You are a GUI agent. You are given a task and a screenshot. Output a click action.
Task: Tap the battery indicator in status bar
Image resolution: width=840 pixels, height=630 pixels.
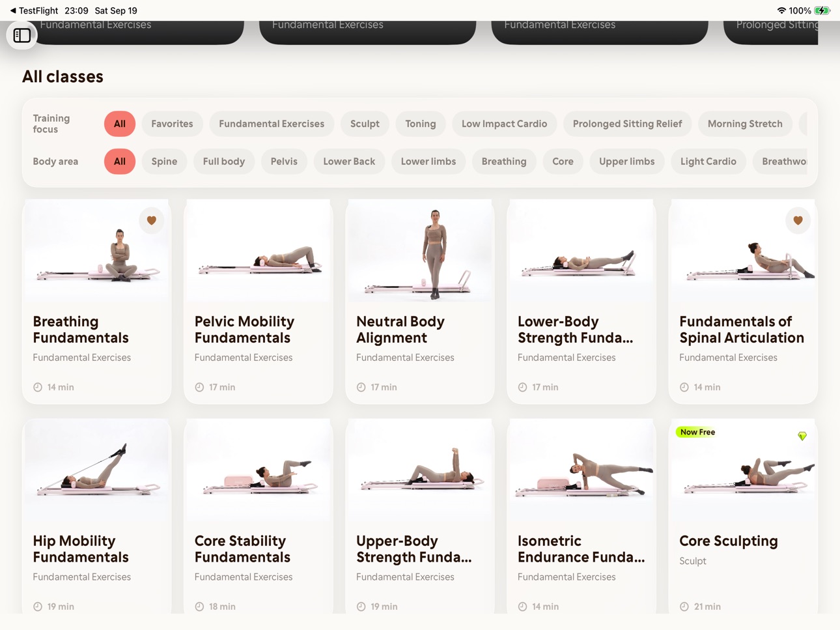[x=822, y=10]
